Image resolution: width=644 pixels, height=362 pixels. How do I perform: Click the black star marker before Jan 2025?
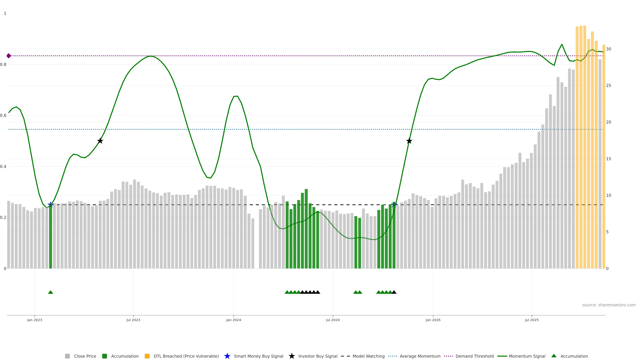point(409,141)
